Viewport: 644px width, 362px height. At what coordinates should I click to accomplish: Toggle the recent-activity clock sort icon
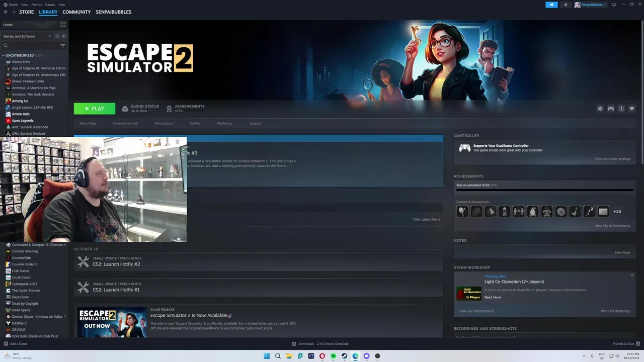(x=57, y=36)
